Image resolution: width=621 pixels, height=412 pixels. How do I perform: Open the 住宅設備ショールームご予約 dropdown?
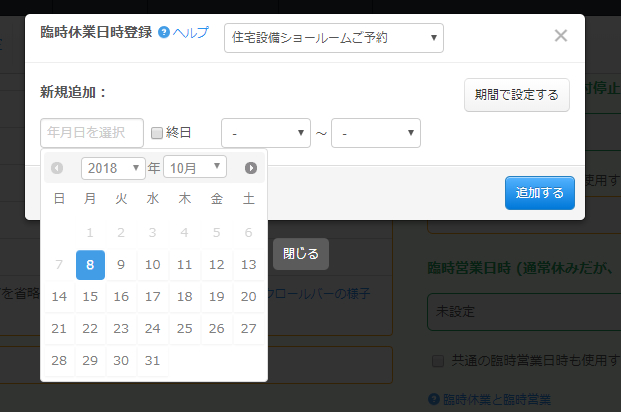[334, 38]
